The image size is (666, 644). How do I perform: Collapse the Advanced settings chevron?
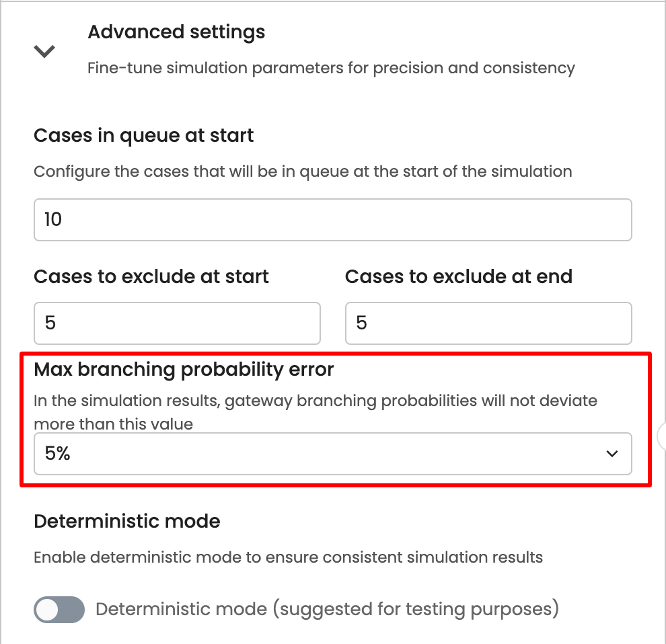click(x=44, y=51)
